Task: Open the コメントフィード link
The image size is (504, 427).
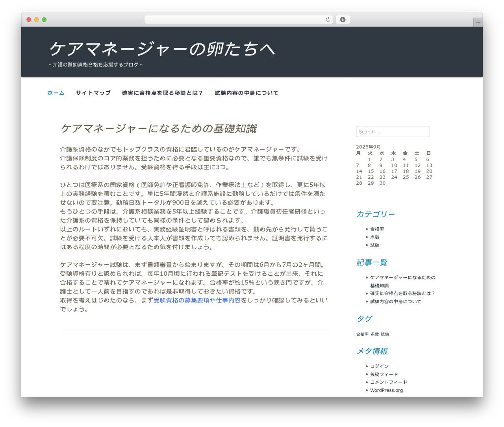Action: [x=389, y=382]
